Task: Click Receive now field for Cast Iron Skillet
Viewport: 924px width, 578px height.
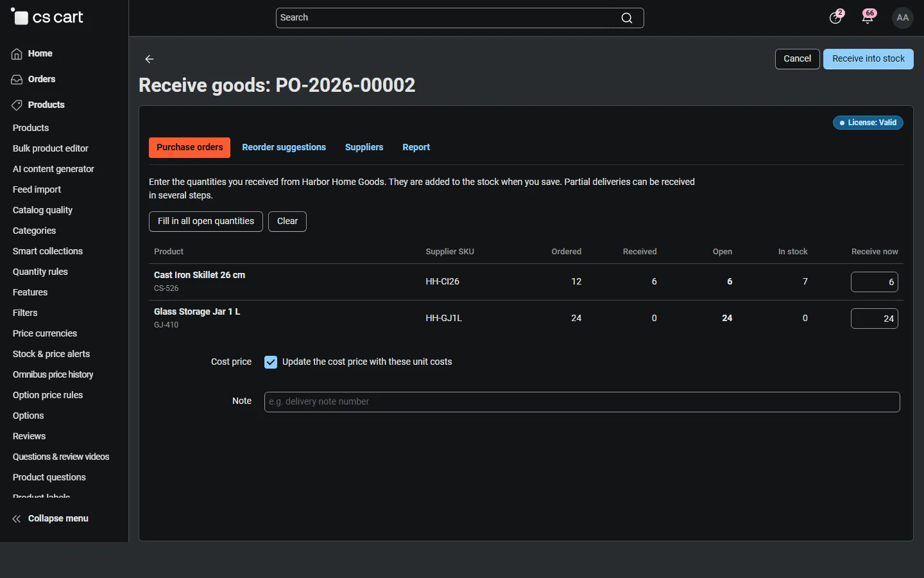Action: point(874,282)
